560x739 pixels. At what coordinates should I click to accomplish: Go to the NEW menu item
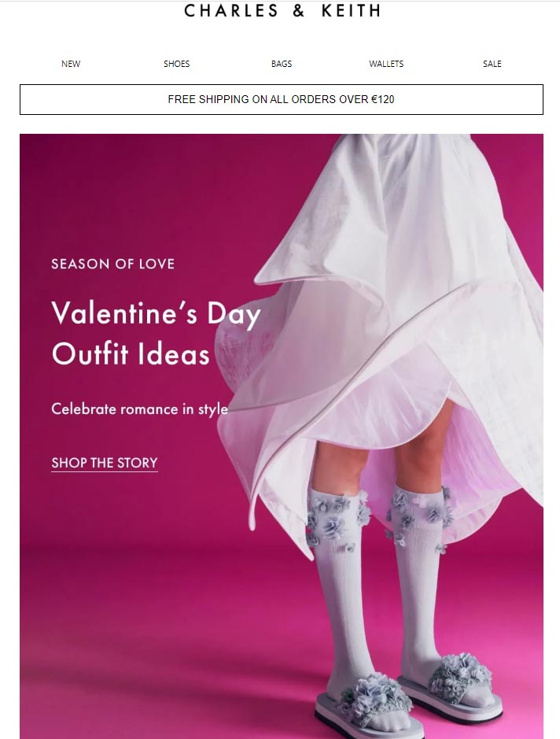(x=71, y=64)
